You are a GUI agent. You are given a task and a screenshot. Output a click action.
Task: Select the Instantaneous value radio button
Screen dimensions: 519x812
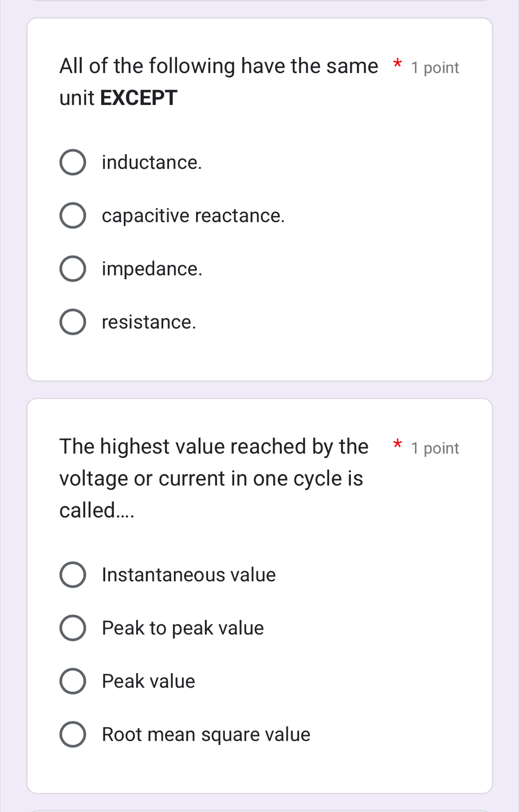tap(72, 575)
